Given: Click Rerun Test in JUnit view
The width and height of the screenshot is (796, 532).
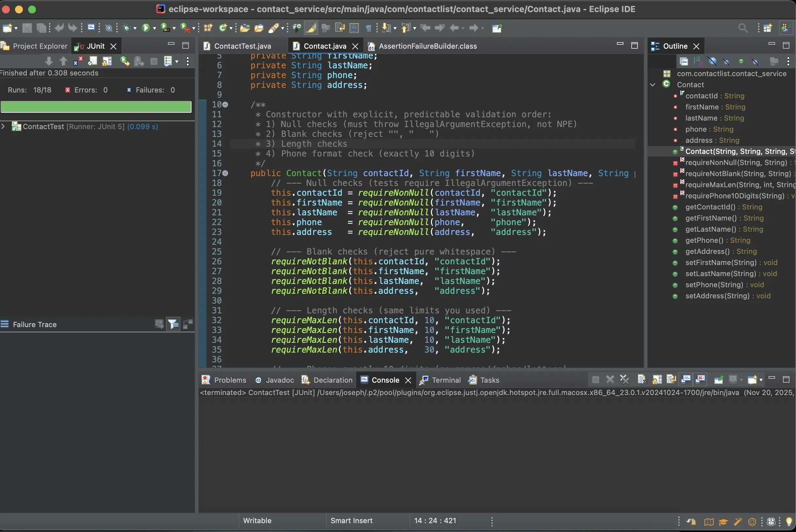Looking at the screenshot, I should point(124,61).
